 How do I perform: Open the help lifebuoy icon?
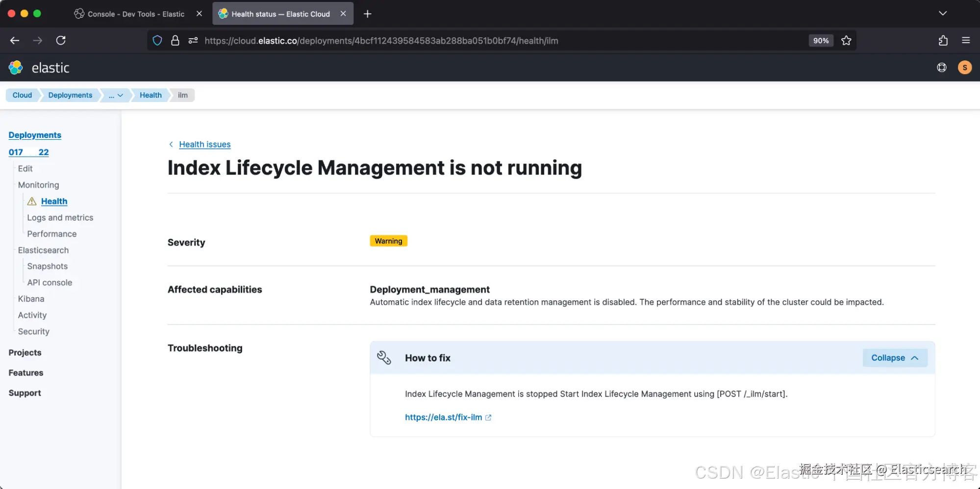[941, 68]
